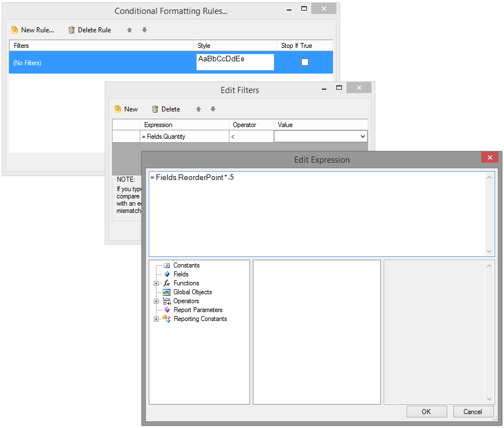
Task: Open the Value dropdown in Edit Filters
Action: coord(363,136)
